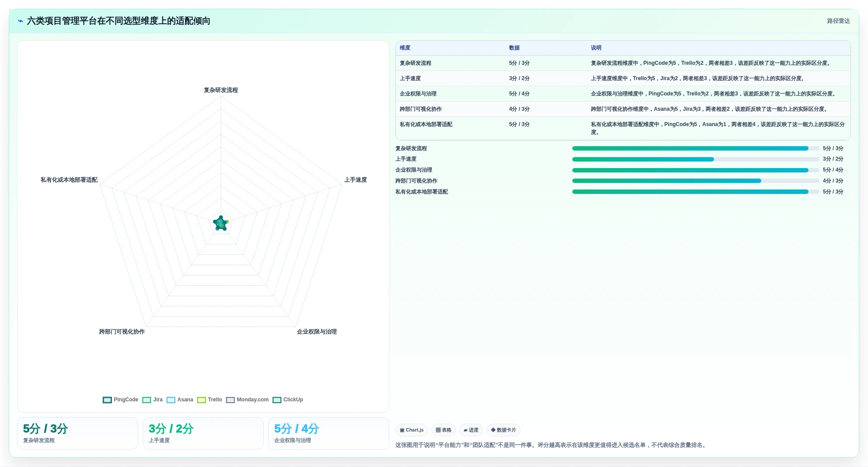Open the 3分 / 2分 上手速度 card
Viewport: 868px width, 467px height.
[x=203, y=433]
